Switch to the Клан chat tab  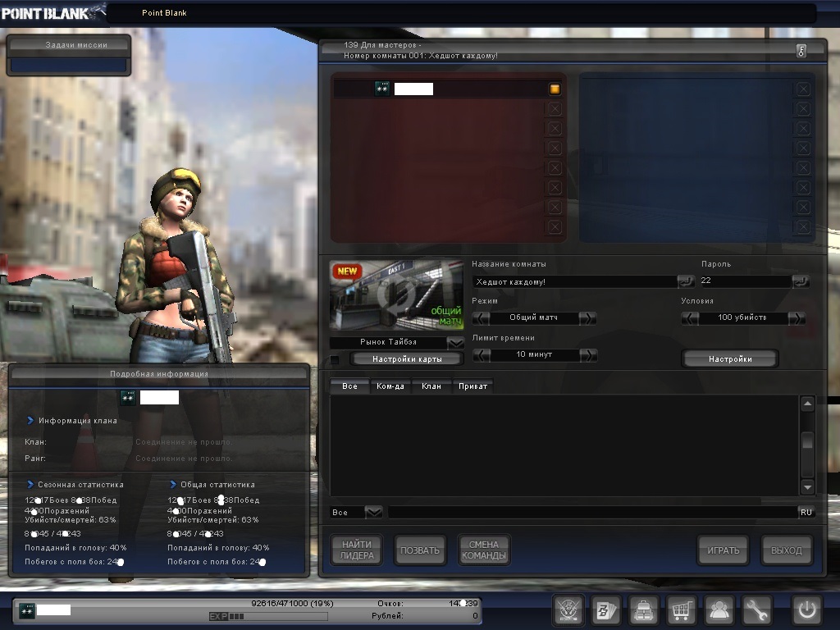(431, 386)
